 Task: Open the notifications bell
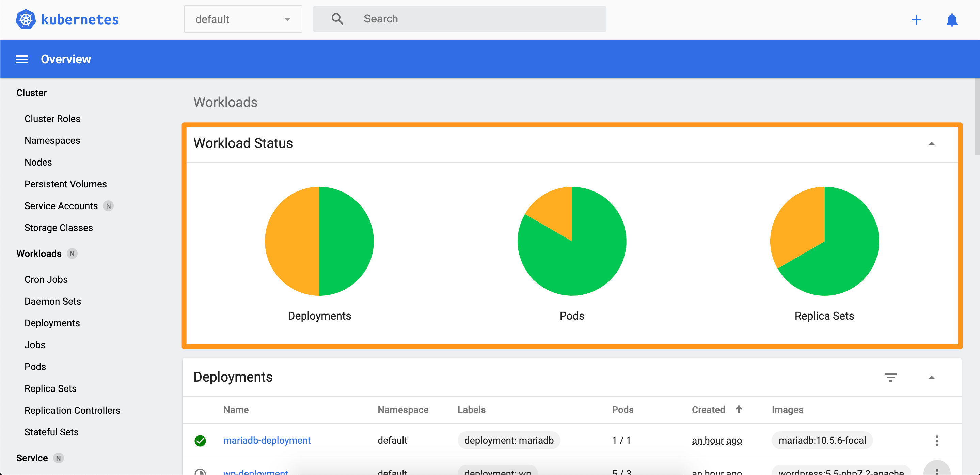click(951, 20)
